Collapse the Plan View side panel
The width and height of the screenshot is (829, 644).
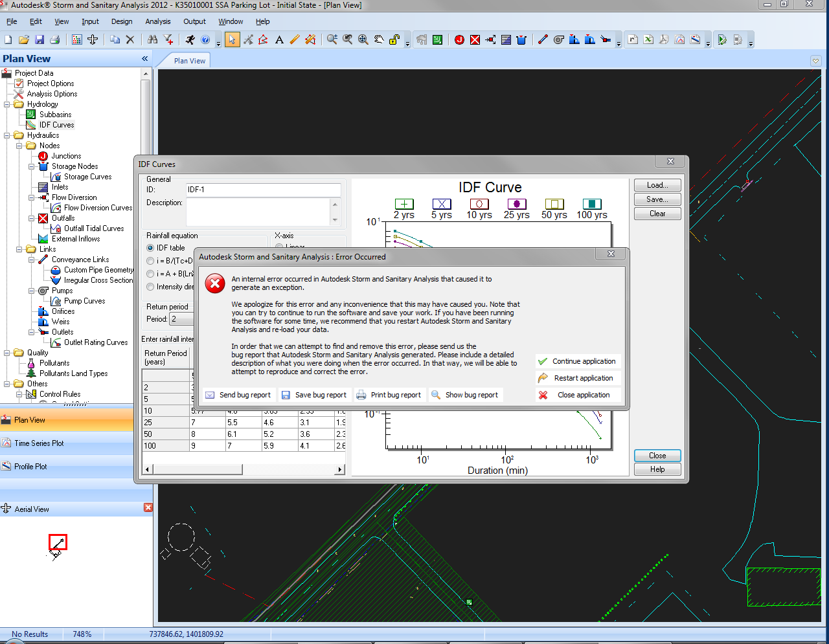145,58
